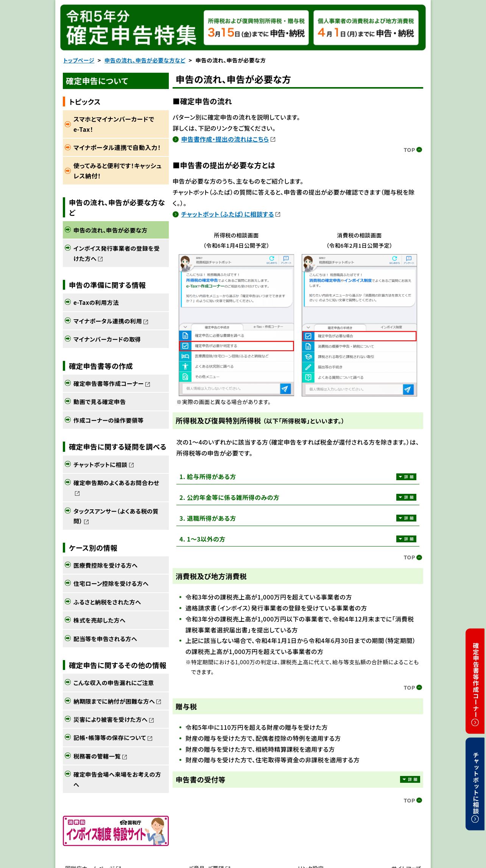Expand details for 申告書の受付等
The width and height of the screenshot is (486, 868).
coord(410,779)
